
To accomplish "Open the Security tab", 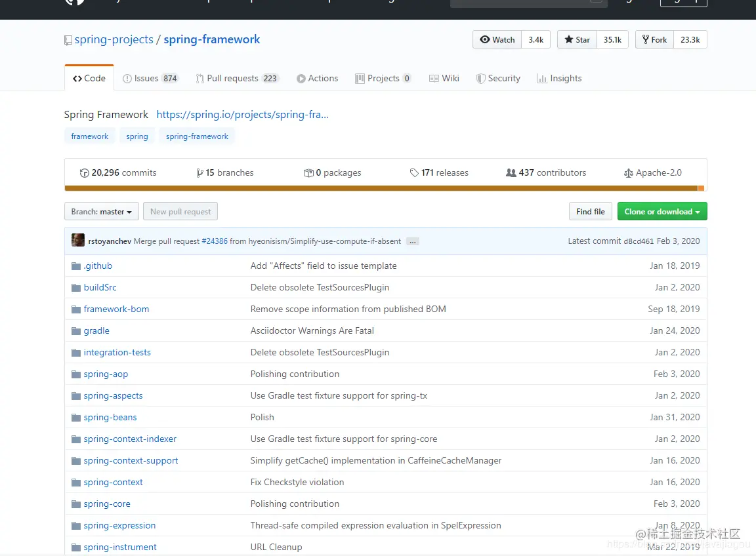I will click(498, 79).
